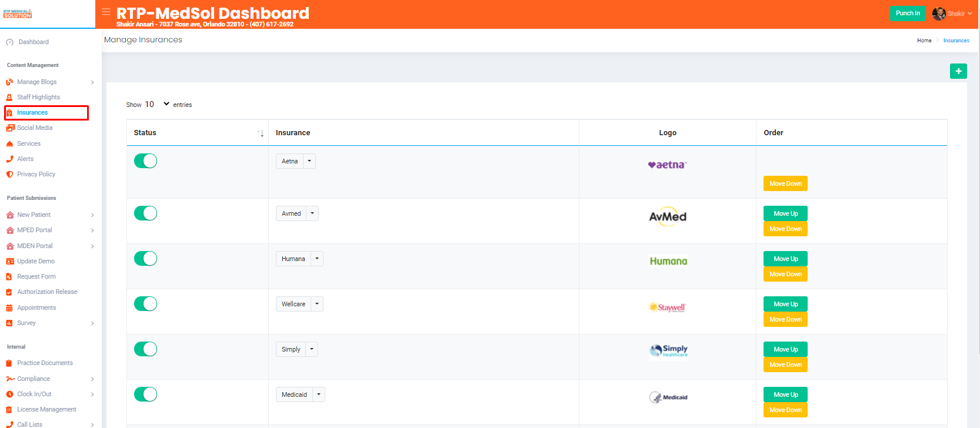Click the Dashboard gauge icon in sidebar
This screenshot has height=428, width=980.
tap(9, 42)
